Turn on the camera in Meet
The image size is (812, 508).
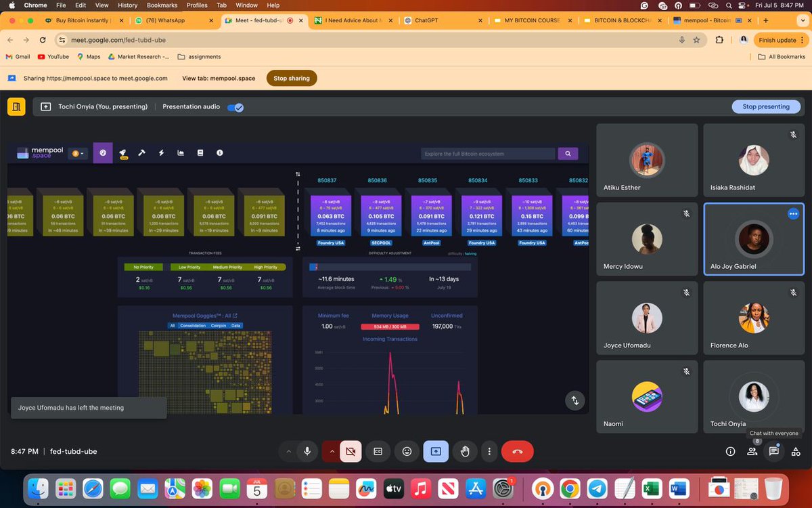click(x=351, y=451)
